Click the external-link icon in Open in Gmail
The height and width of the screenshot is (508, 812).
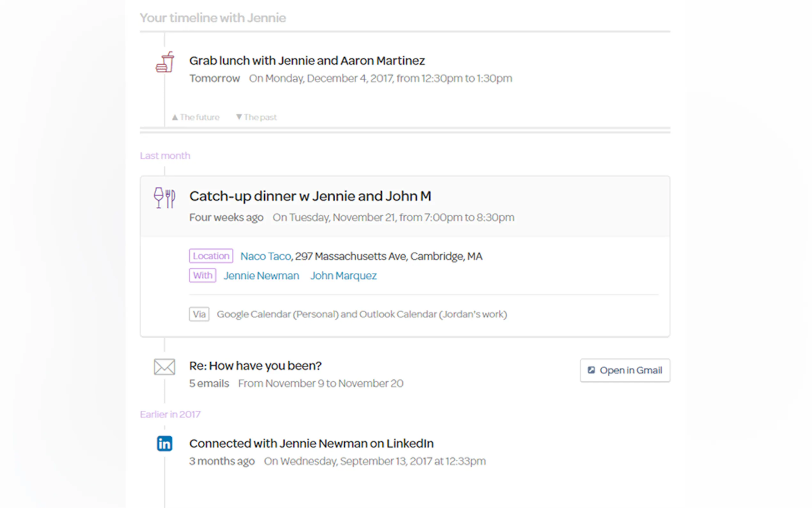click(591, 370)
